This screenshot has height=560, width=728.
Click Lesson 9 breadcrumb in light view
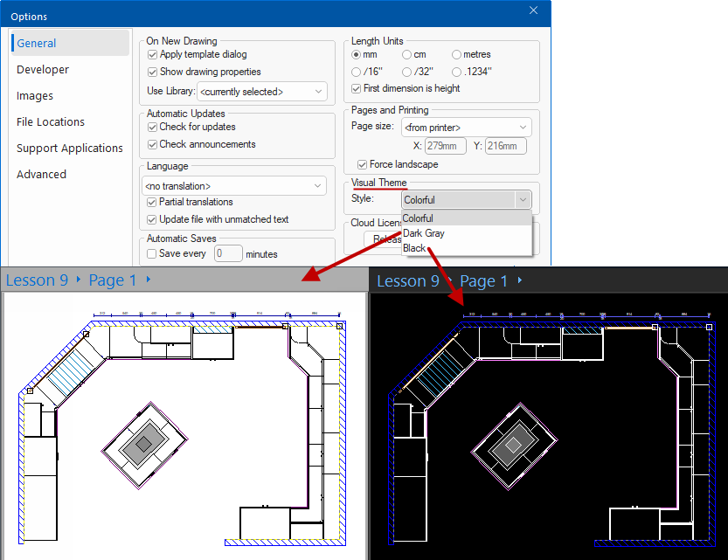[37, 280]
